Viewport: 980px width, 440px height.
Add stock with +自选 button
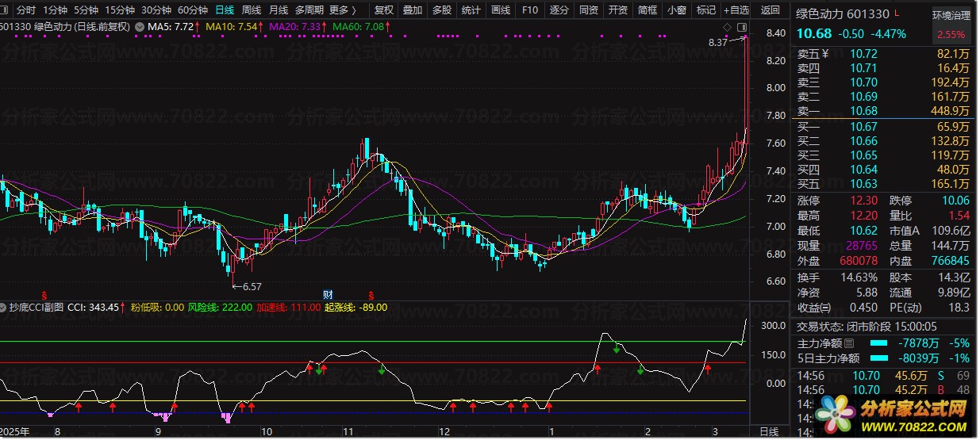click(736, 10)
